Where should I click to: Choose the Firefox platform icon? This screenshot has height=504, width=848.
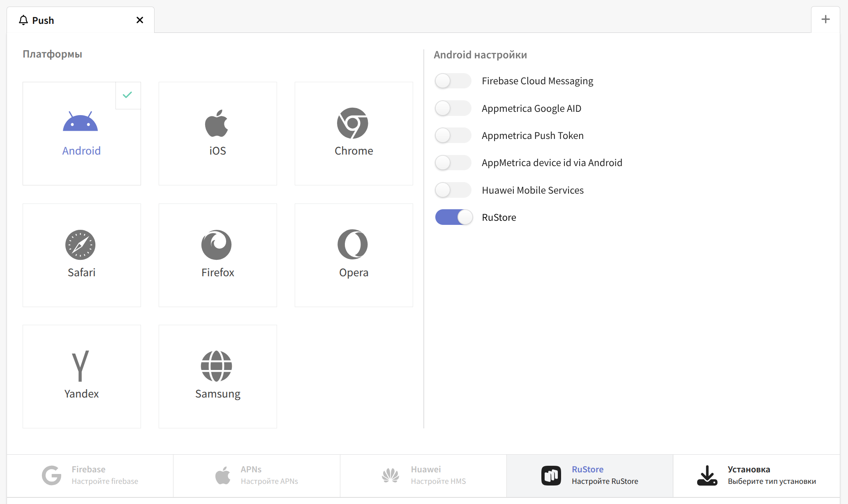pyautogui.click(x=217, y=245)
